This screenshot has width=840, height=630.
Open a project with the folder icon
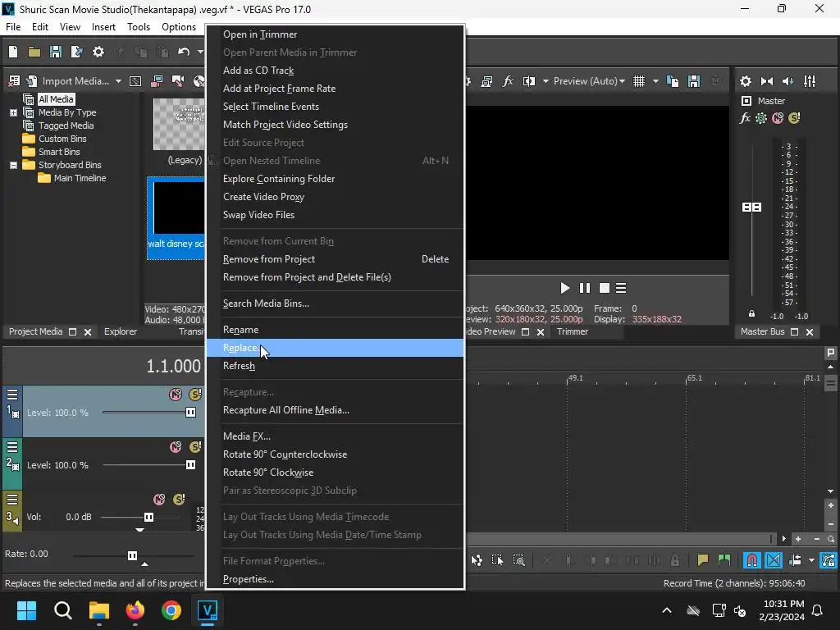(x=34, y=52)
